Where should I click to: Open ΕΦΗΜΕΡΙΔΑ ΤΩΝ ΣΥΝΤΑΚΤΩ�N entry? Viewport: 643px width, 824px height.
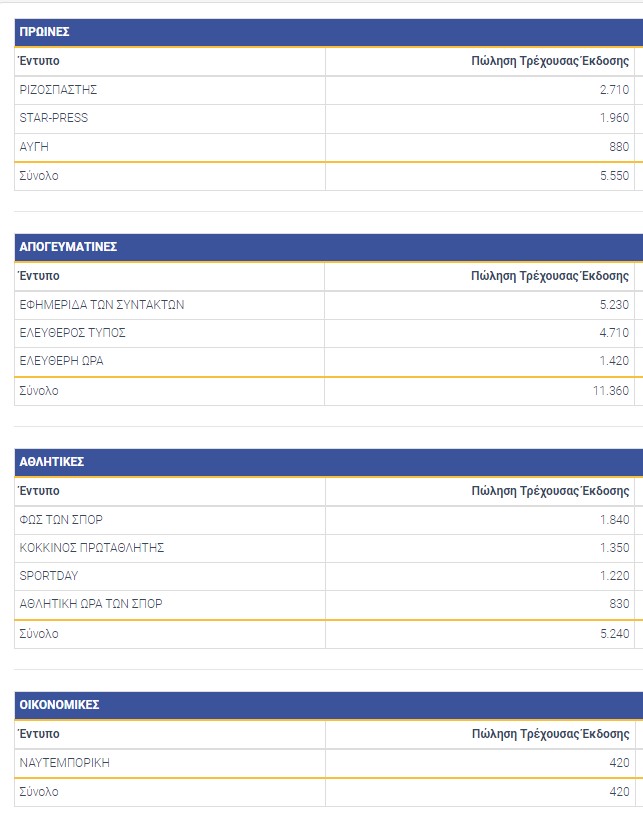tap(102, 305)
